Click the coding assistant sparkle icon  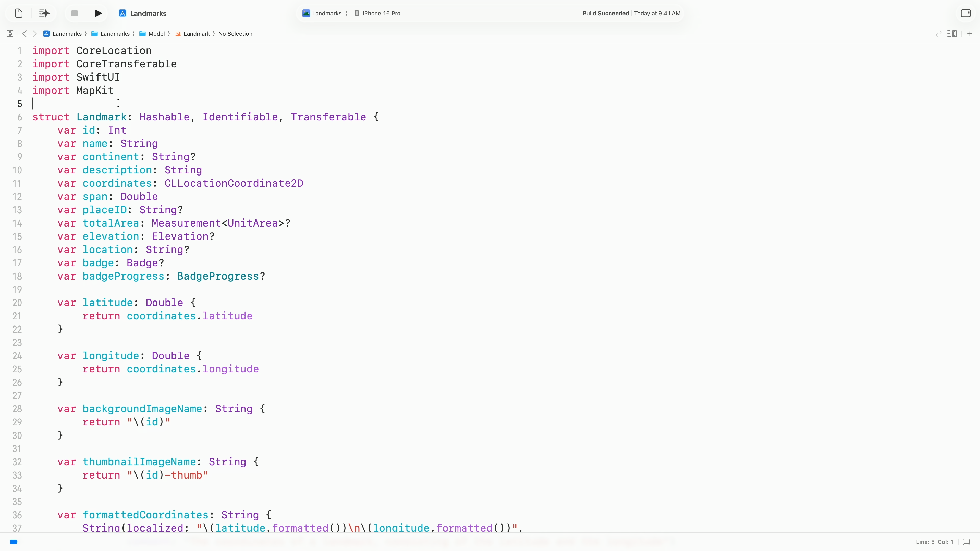point(44,13)
